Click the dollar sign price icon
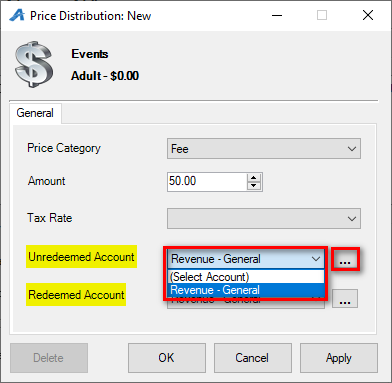Viewport: 392px width, 383px height. (x=33, y=64)
